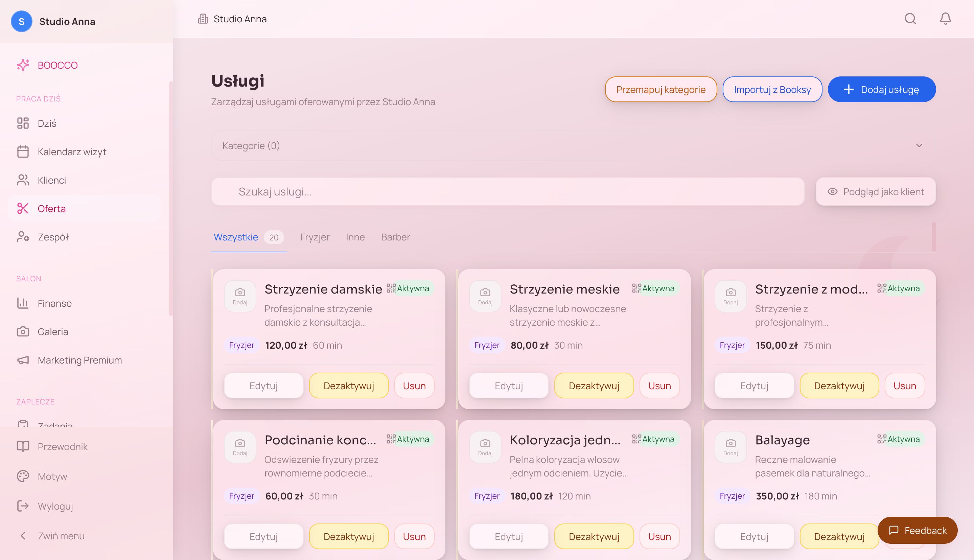This screenshot has height=560, width=974.
Task: Deactivate Podcinanie konc... service
Action: 349,536
